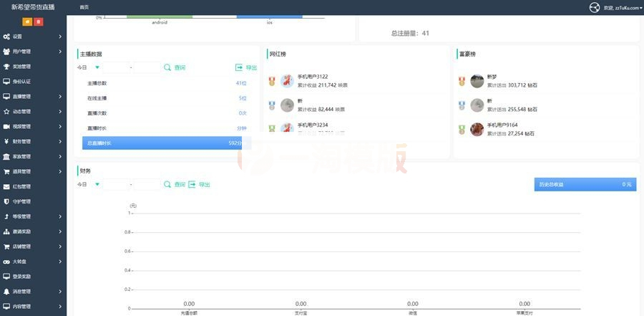Click the network icon beside welcome text
644x316 pixels.
tap(594, 7)
